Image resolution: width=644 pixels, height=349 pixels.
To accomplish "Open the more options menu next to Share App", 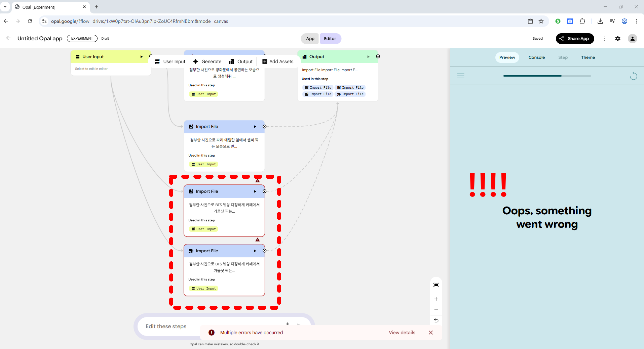I will 604,39.
